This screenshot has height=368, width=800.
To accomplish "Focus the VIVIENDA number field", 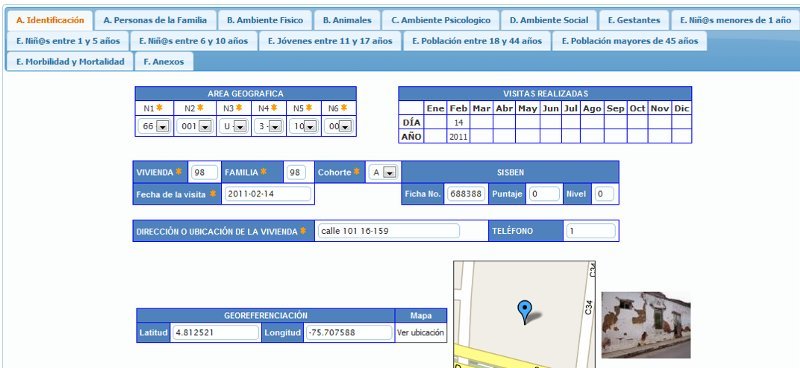I will point(205,173).
